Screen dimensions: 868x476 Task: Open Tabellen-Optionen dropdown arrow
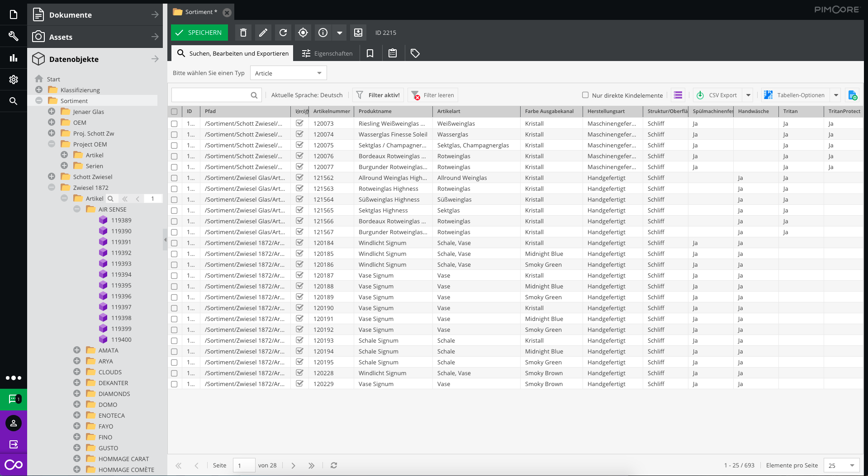(836, 95)
